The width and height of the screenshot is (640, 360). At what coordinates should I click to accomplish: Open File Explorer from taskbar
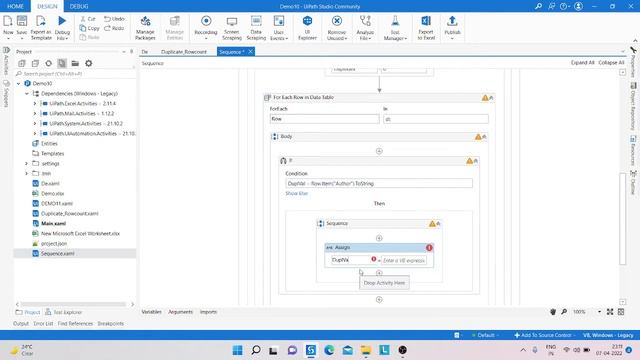pos(366,350)
